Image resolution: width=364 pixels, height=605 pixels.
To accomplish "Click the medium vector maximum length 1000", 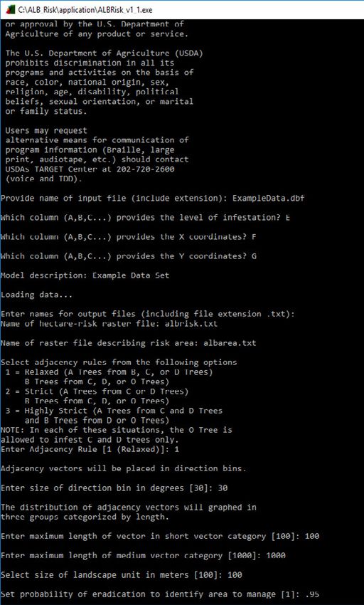I will click(x=276, y=555).
